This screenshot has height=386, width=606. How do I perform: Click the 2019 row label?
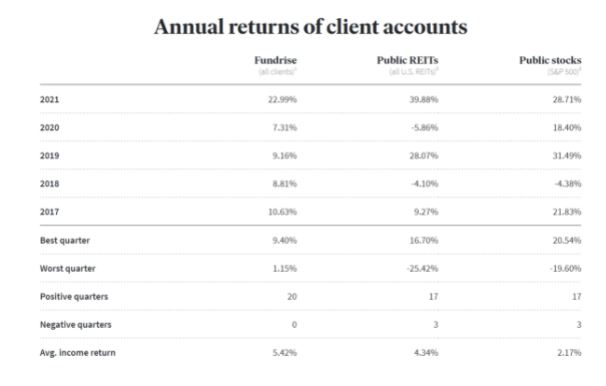click(x=49, y=156)
